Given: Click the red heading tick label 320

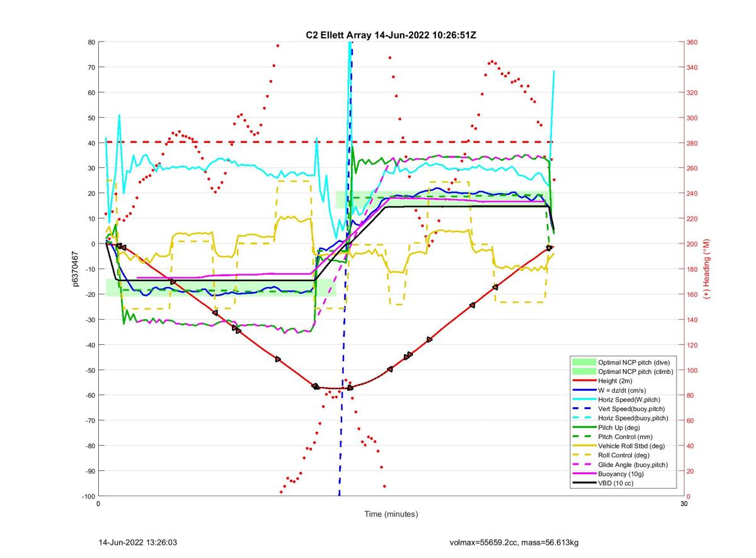Looking at the screenshot, I should (x=692, y=93).
